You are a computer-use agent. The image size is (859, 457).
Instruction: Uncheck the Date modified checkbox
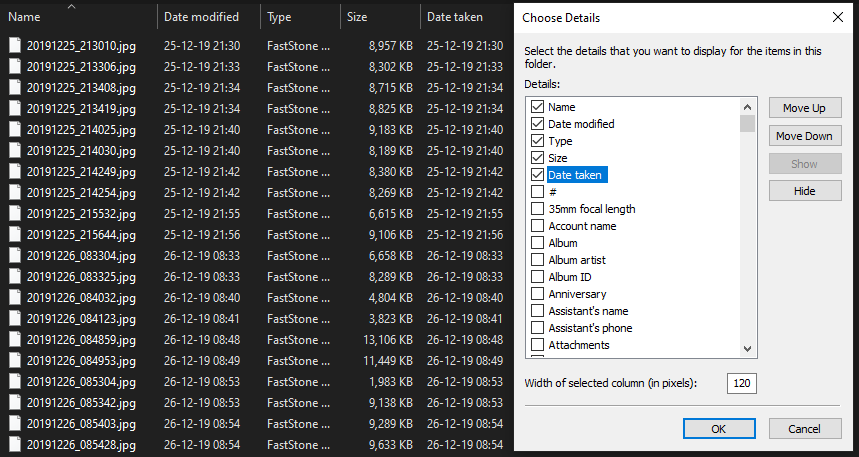(x=537, y=124)
